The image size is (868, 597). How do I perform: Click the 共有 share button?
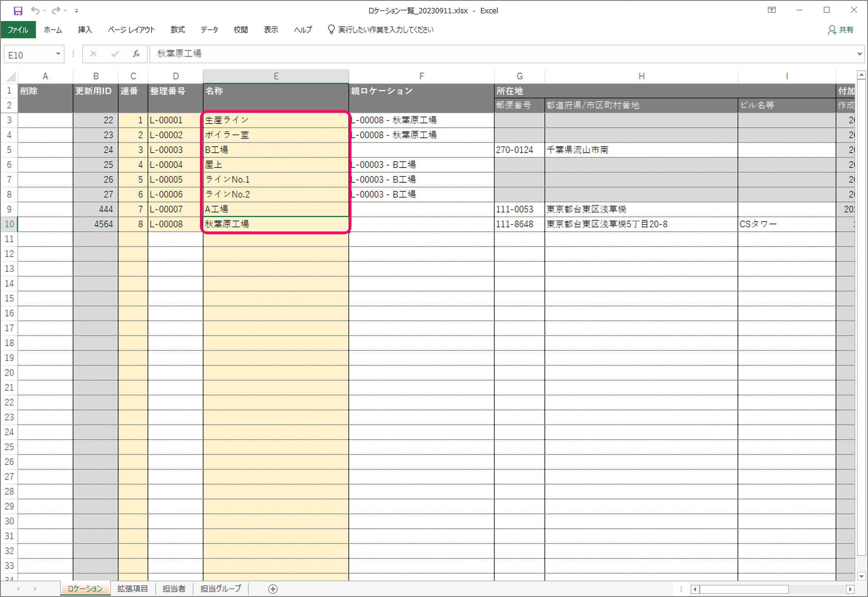841,30
